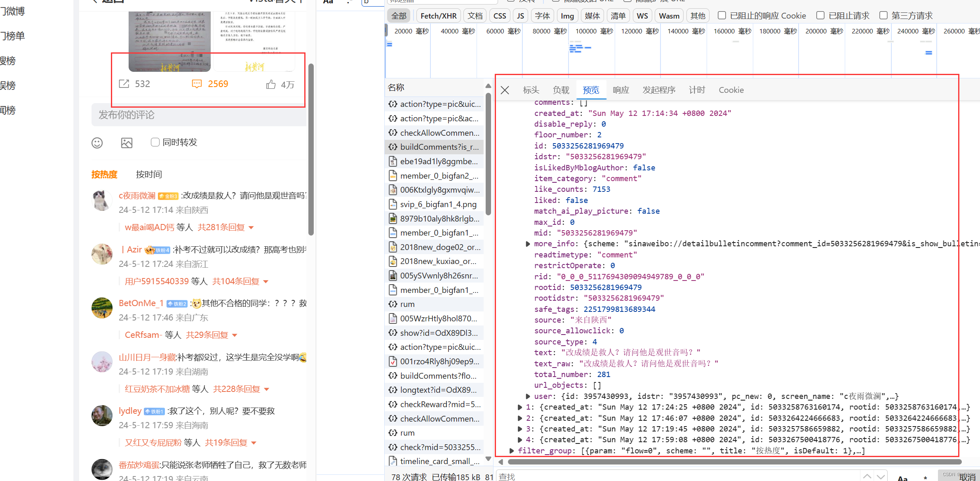This screenshot has width=980, height=481.
Task: Sort comments 按热度
Action: 104,174
